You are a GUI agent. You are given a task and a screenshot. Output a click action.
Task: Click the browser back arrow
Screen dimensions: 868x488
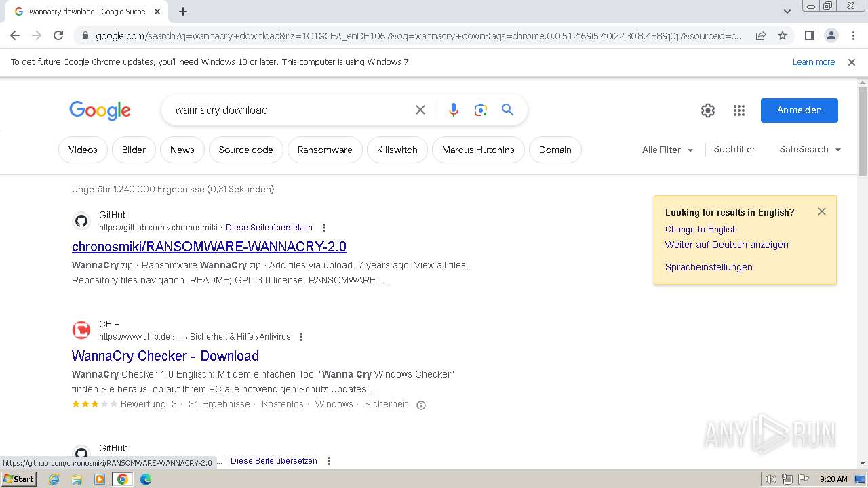[16, 35]
